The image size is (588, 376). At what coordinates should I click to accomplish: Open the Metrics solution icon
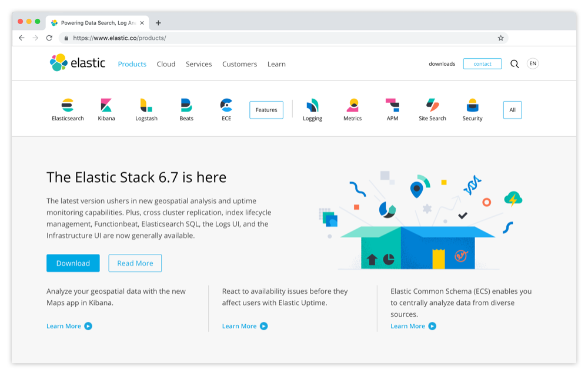pyautogui.click(x=352, y=105)
